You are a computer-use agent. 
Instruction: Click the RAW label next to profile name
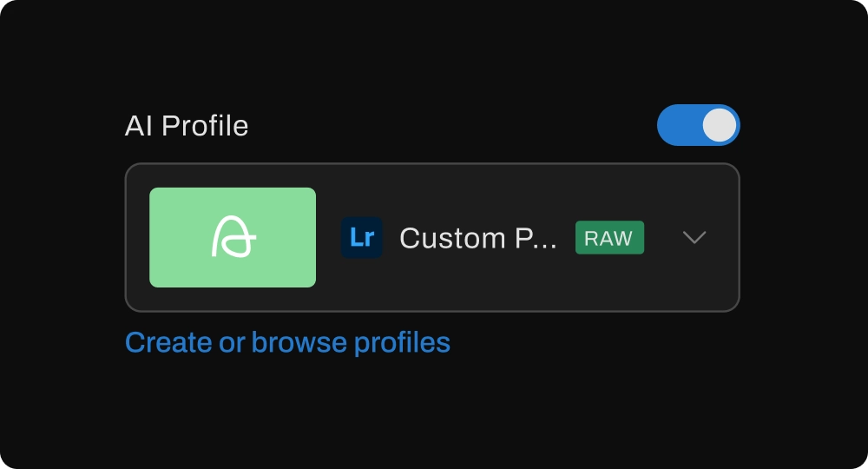pos(609,237)
